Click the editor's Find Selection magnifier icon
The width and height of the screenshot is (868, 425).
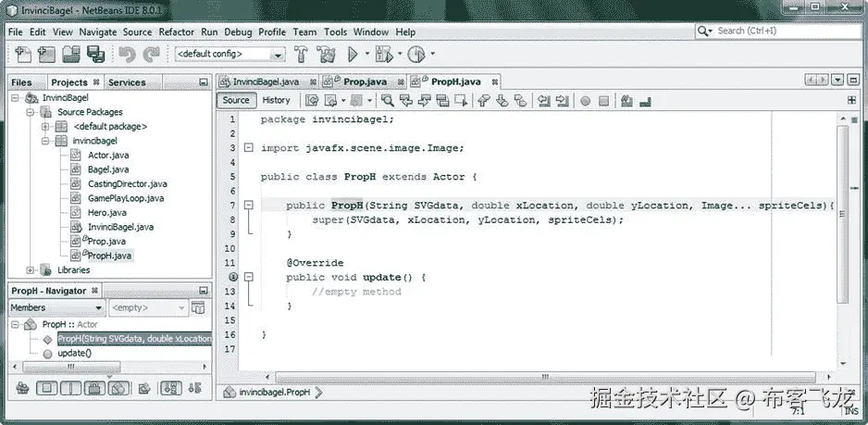point(388,100)
